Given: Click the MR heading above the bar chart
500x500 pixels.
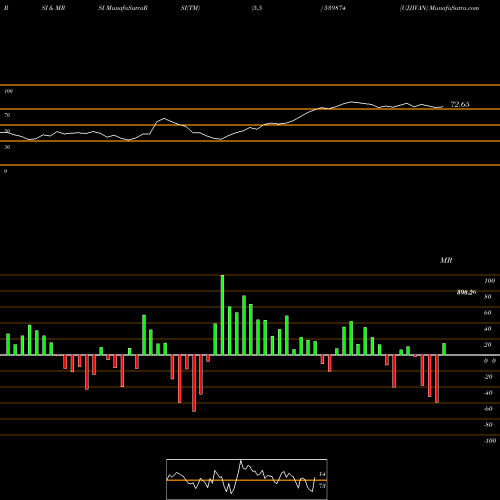Looking at the screenshot, I should [x=446, y=260].
